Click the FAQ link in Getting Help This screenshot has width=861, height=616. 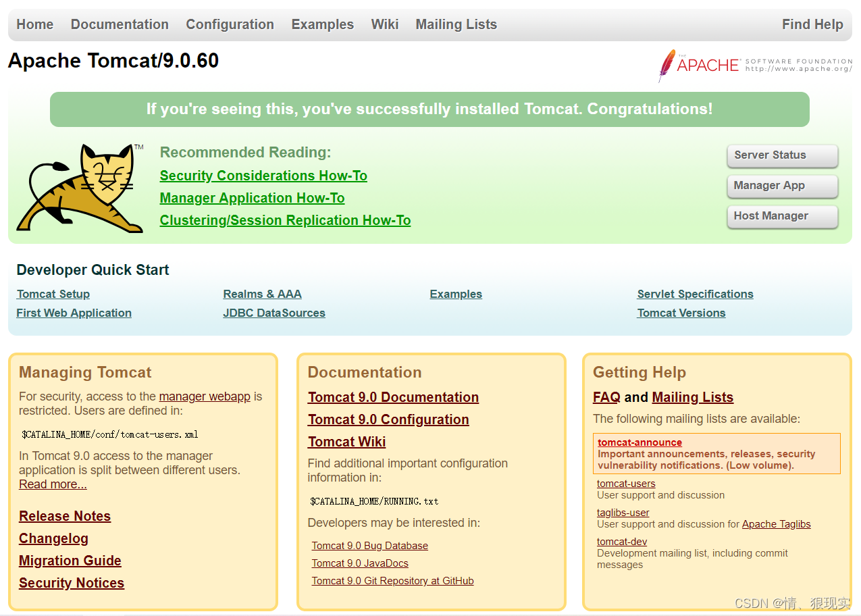[606, 397]
